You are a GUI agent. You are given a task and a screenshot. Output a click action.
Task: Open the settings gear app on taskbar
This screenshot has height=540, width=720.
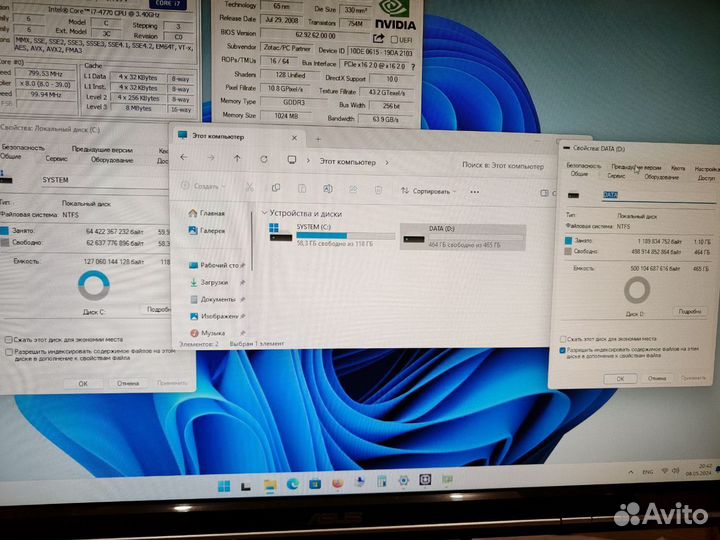coord(404,481)
